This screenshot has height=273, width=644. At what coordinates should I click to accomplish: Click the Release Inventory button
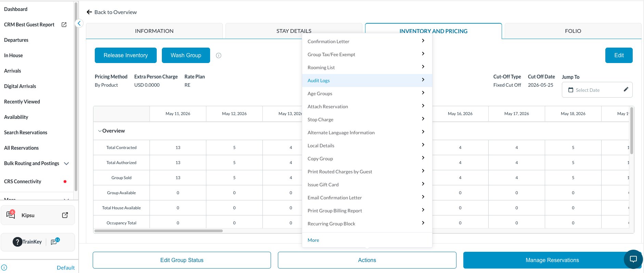[126, 55]
